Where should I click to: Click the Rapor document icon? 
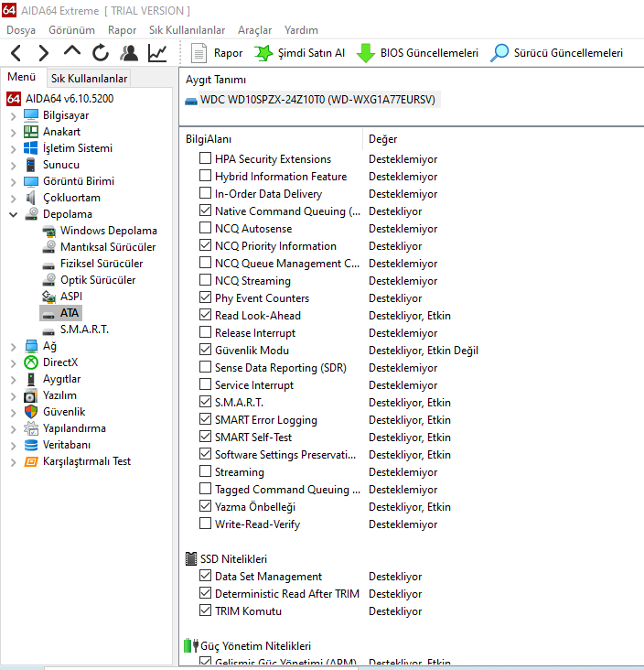coord(199,53)
